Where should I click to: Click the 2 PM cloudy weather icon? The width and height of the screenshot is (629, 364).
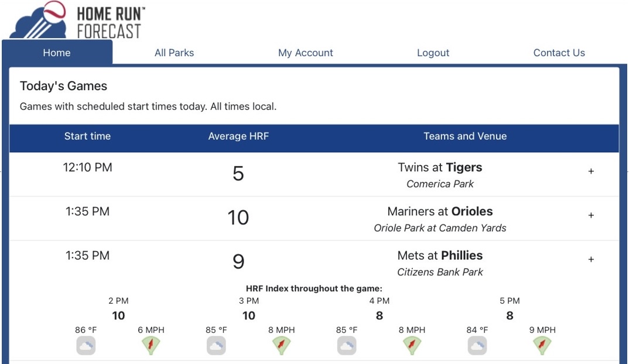pos(86,345)
